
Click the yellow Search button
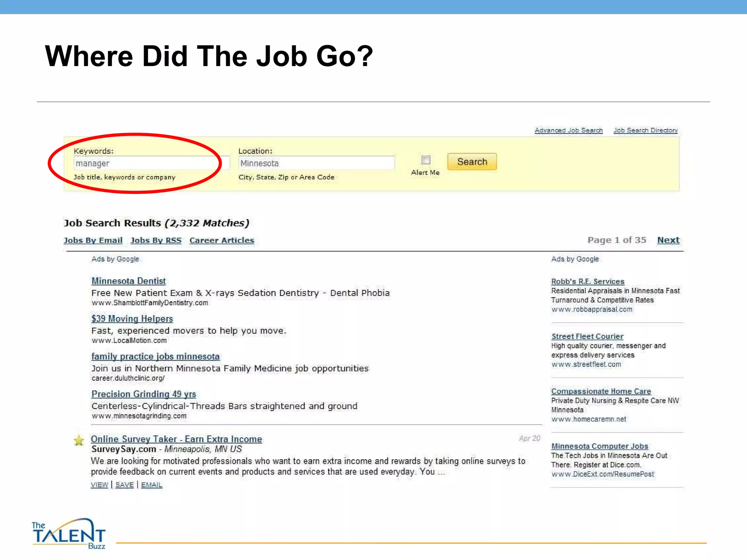tap(472, 162)
